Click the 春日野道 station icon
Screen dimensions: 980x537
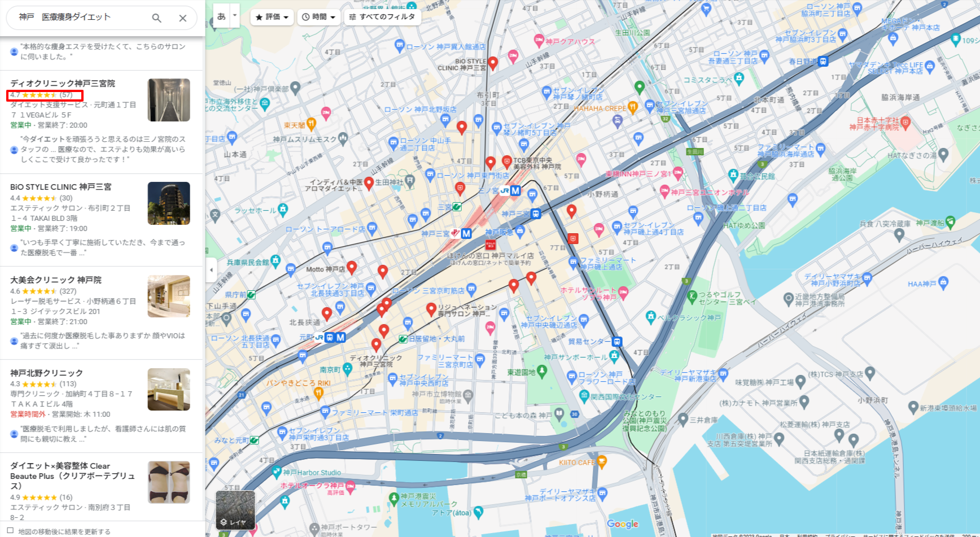pos(824,61)
